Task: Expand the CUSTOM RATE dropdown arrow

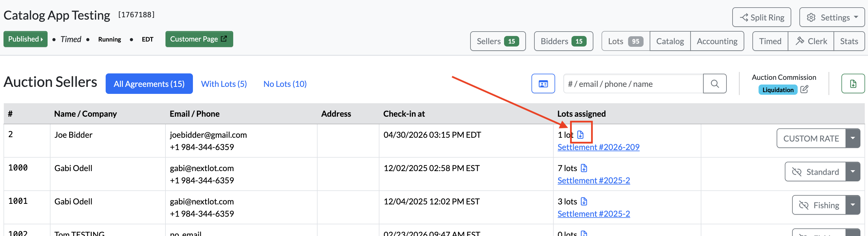Action: (x=853, y=138)
